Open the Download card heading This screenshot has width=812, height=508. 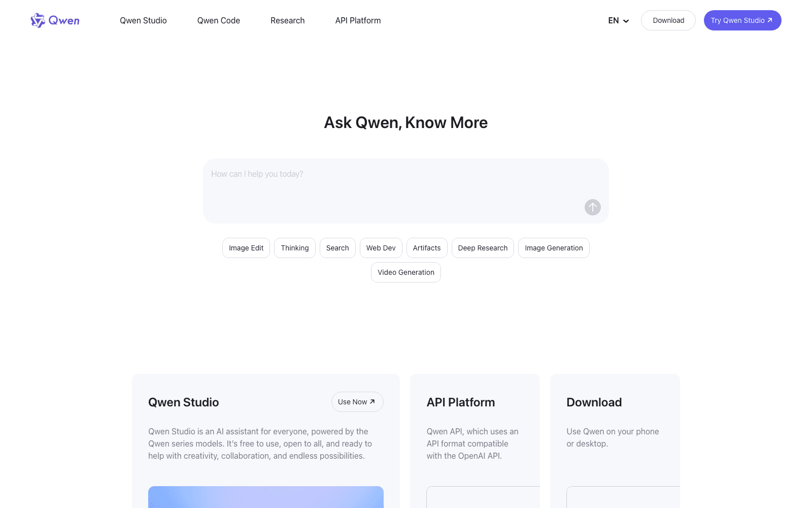(594, 402)
